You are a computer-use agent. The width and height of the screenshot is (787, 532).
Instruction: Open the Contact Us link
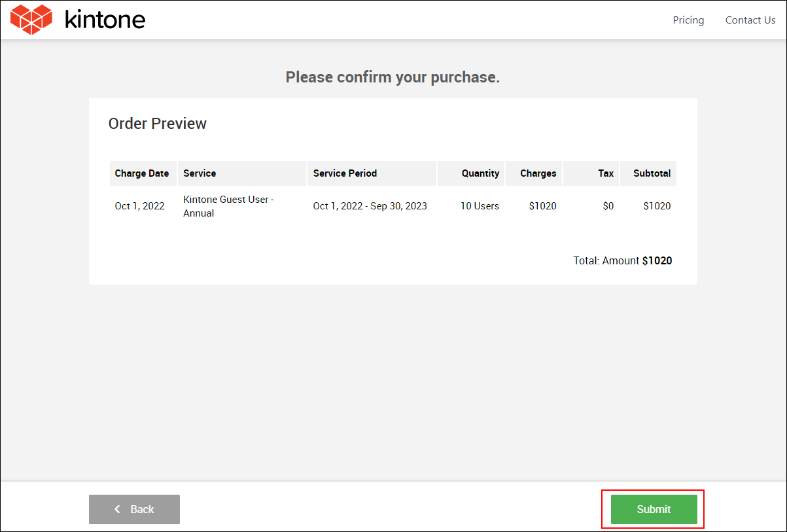[750, 20]
